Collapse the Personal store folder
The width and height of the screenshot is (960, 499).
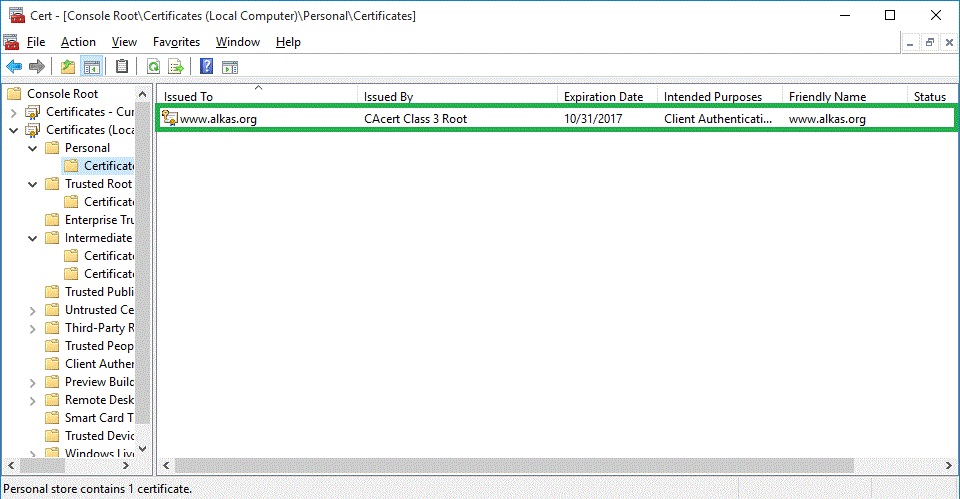click(33, 148)
